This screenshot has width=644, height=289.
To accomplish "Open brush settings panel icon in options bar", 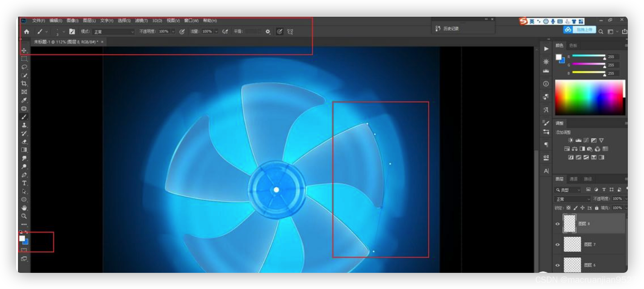I will 72,32.
